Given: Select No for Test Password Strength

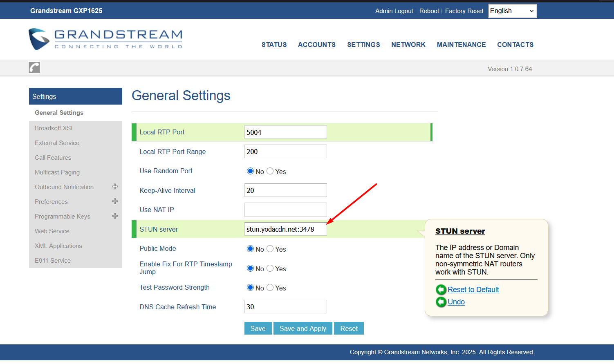Looking at the screenshot, I should click(250, 288).
